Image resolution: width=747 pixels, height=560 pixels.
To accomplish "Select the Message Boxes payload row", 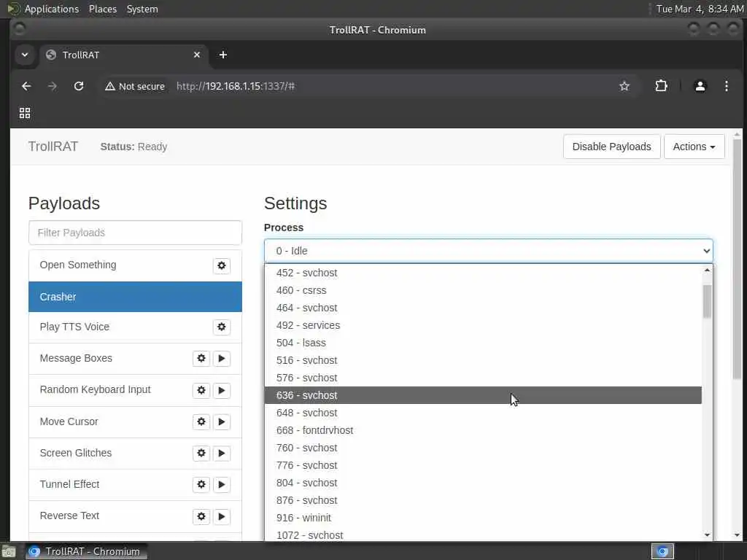I will tap(135, 359).
